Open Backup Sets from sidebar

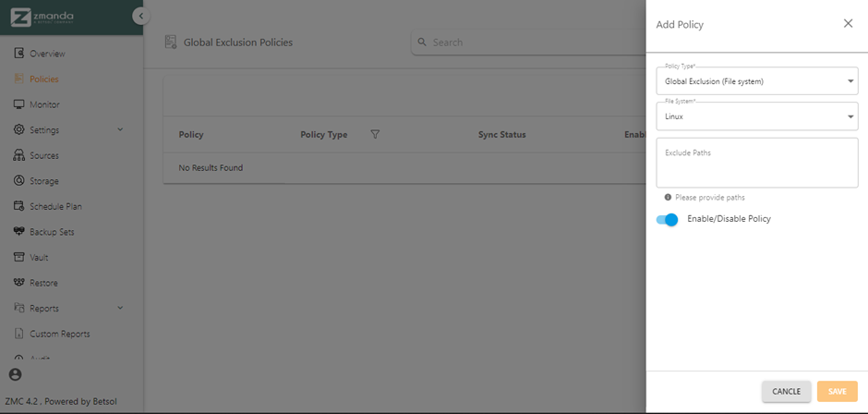point(52,232)
